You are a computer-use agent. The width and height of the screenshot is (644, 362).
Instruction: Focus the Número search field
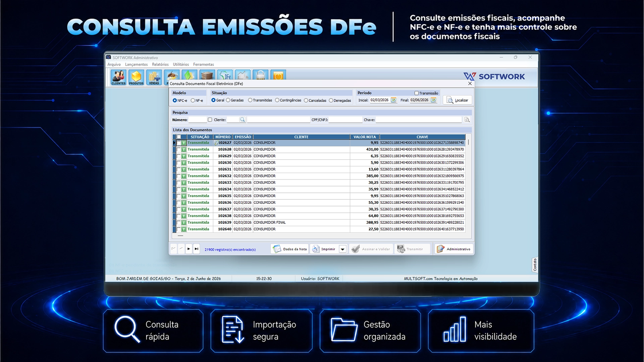[x=198, y=120]
